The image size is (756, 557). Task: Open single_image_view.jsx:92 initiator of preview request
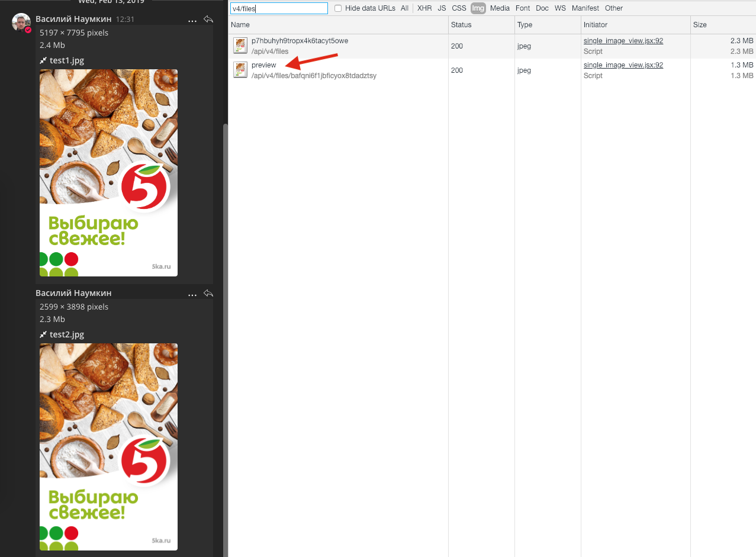[x=623, y=65]
